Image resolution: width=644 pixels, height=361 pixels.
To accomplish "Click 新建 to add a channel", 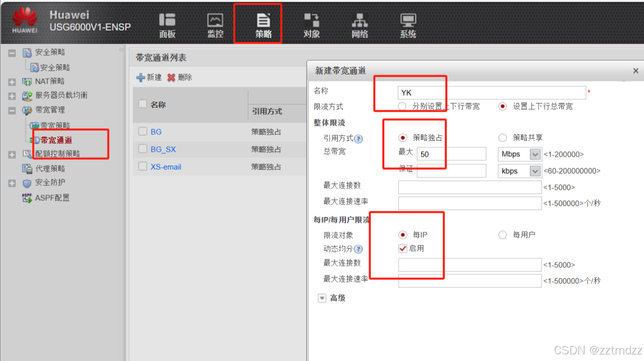I will pos(149,78).
